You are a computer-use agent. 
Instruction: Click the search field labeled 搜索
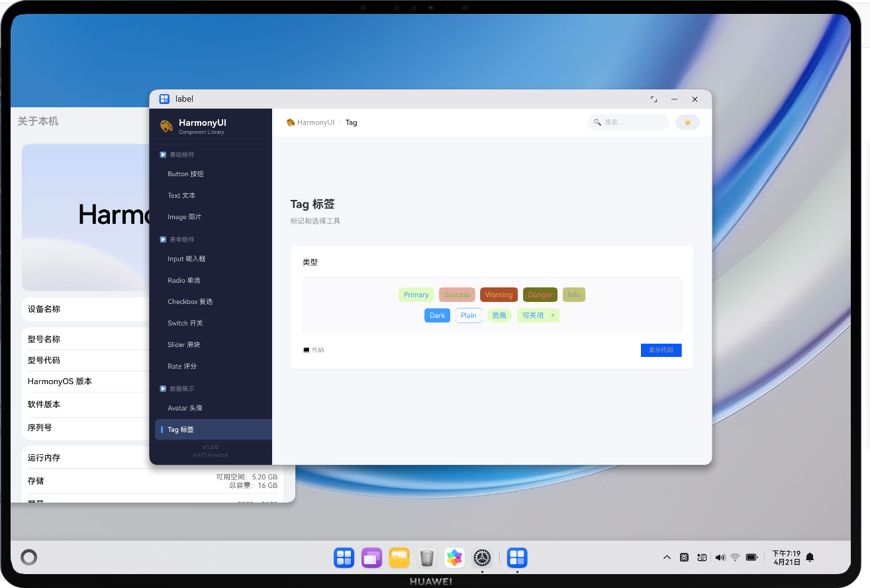tap(628, 122)
